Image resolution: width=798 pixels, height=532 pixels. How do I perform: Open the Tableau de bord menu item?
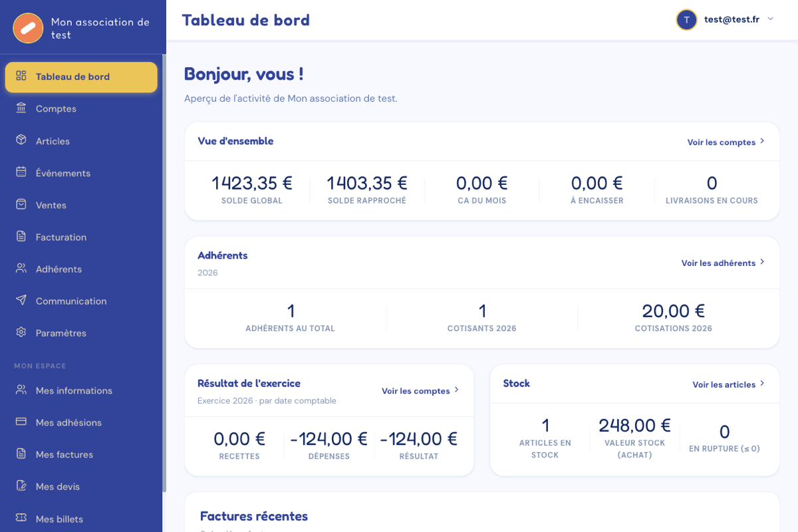point(81,76)
